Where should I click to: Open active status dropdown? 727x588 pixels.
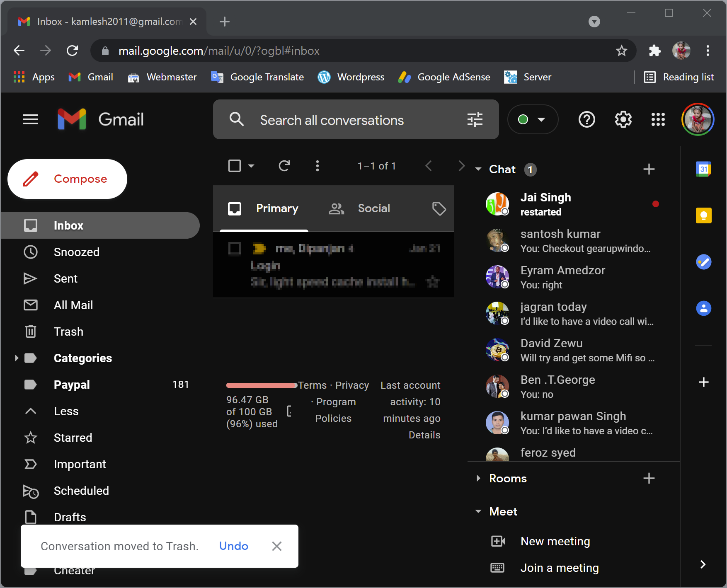click(533, 119)
